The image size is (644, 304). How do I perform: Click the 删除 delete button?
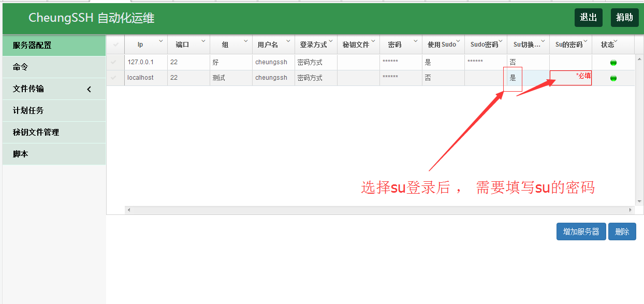622,231
